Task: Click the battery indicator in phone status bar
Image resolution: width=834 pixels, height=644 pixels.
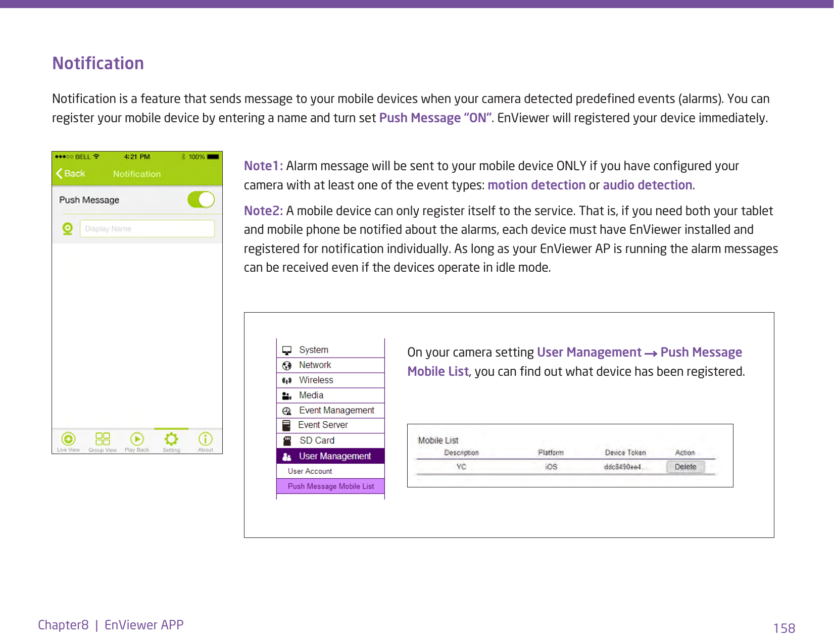Action: tap(213, 157)
